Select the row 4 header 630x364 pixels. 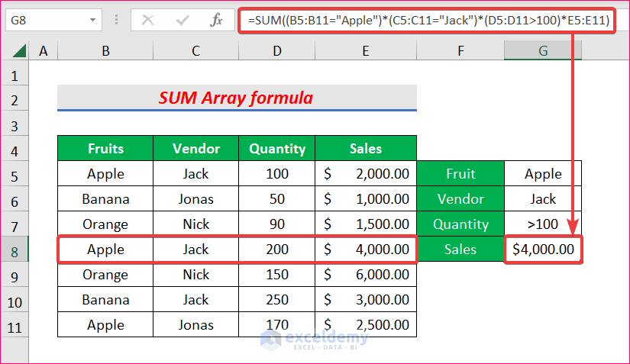14,149
